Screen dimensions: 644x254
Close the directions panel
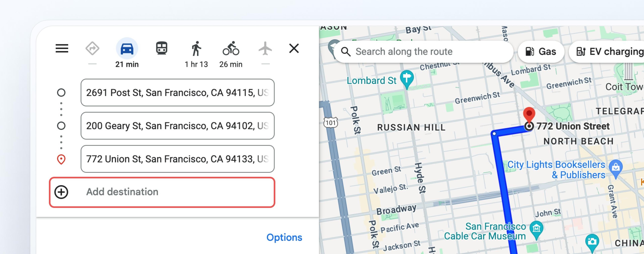(x=294, y=49)
